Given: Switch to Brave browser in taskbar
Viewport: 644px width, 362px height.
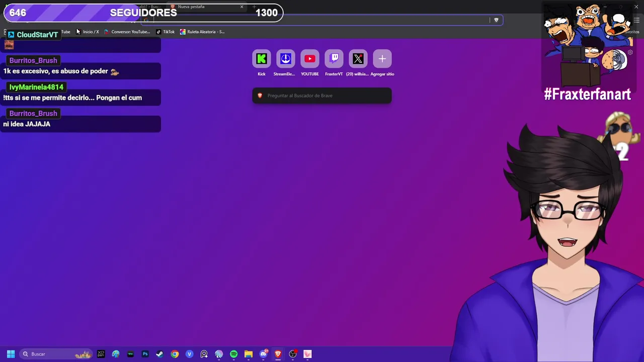Looking at the screenshot, I should tap(278, 354).
